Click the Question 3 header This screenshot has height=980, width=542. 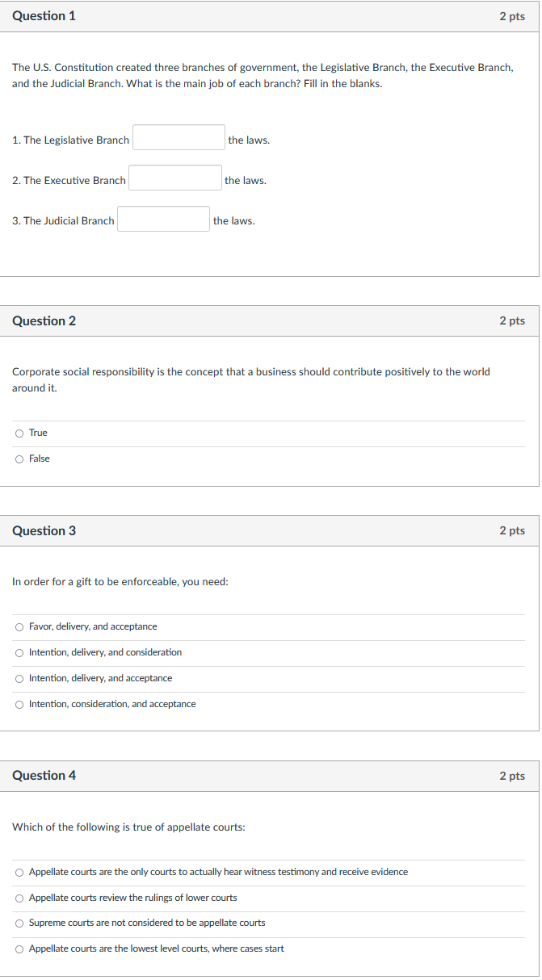(x=44, y=530)
